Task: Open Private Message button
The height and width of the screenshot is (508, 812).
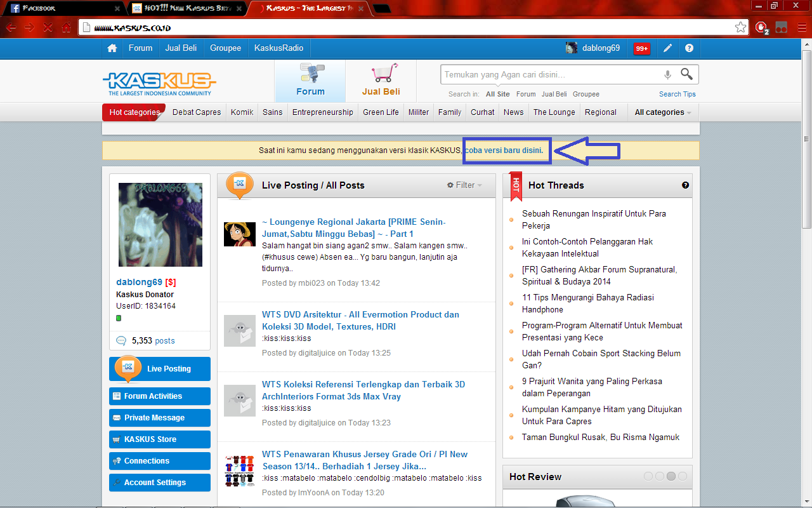Action: pos(160,418)
